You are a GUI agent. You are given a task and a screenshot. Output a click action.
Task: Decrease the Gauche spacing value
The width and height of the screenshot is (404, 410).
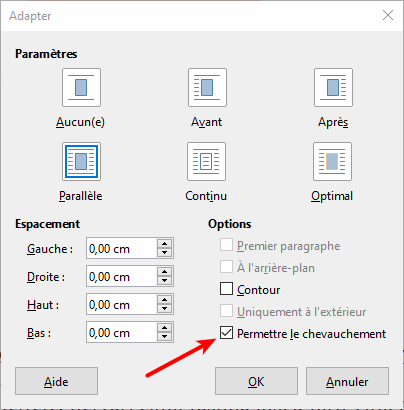pyautogui.click(x=164, y=253)
